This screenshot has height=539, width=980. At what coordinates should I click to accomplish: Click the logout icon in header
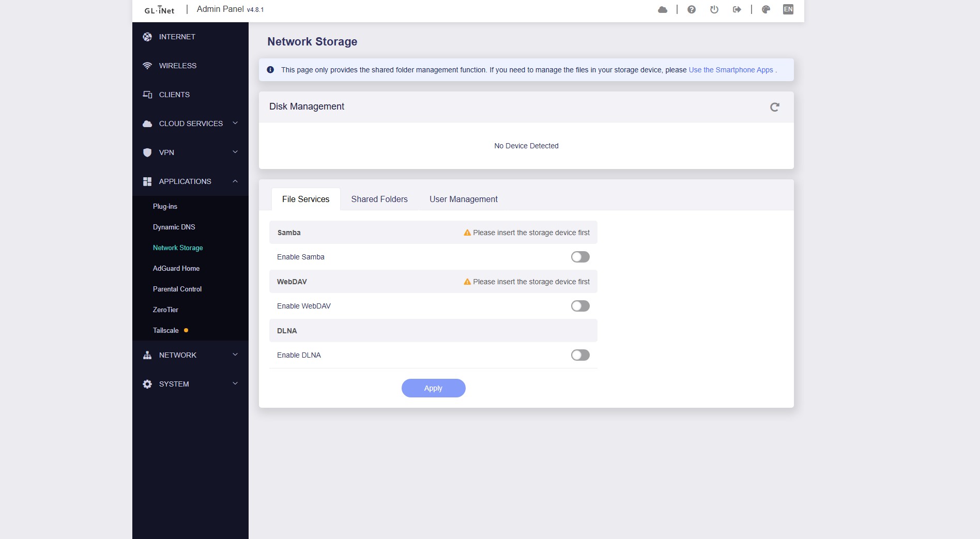pyautogui.click(x=737, y=10)
